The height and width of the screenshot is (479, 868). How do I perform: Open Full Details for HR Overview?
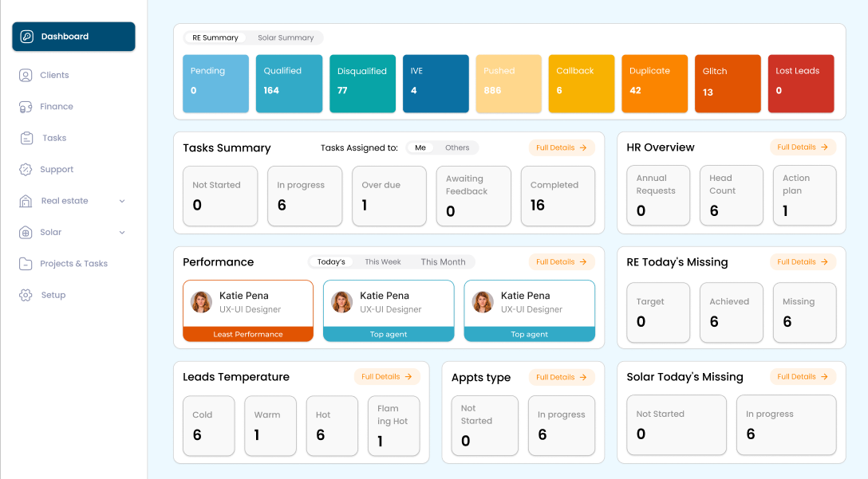[803, 147]
